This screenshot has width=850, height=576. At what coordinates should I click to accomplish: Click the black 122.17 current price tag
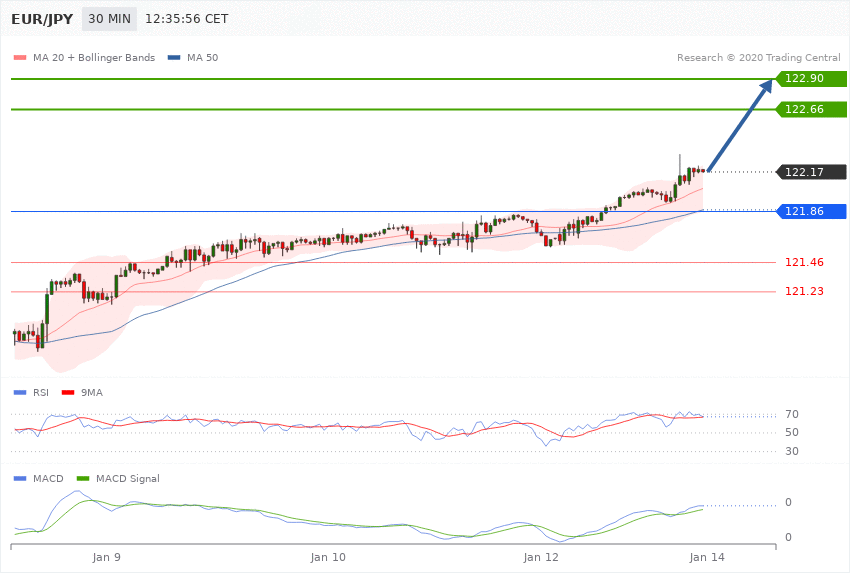812,172
